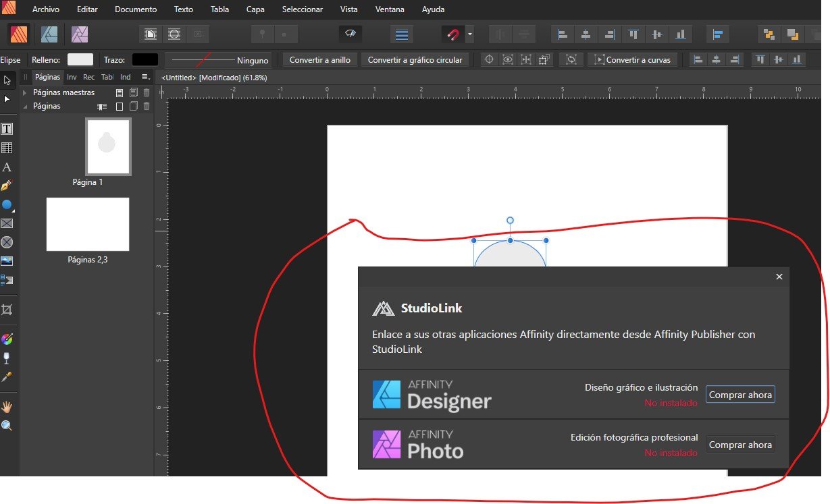Toggle hide selection while dragging eye icon
830x504 pixels.
[x=508, y=59]
